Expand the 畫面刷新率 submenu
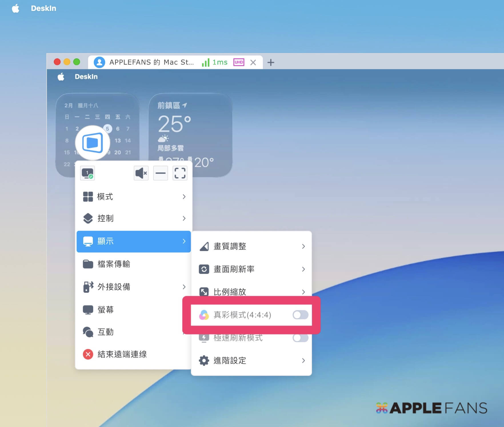 pyautogui.click(x=251, y=269)
